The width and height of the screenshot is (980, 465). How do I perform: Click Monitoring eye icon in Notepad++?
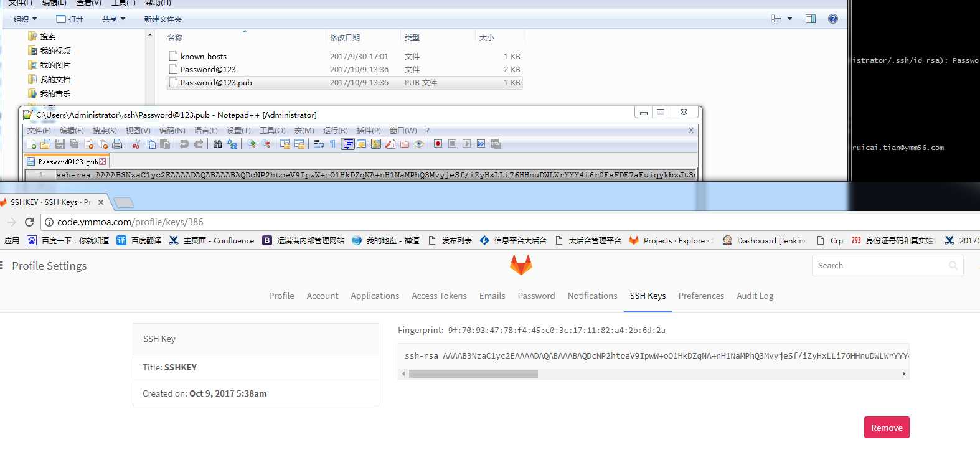[419, 144]
